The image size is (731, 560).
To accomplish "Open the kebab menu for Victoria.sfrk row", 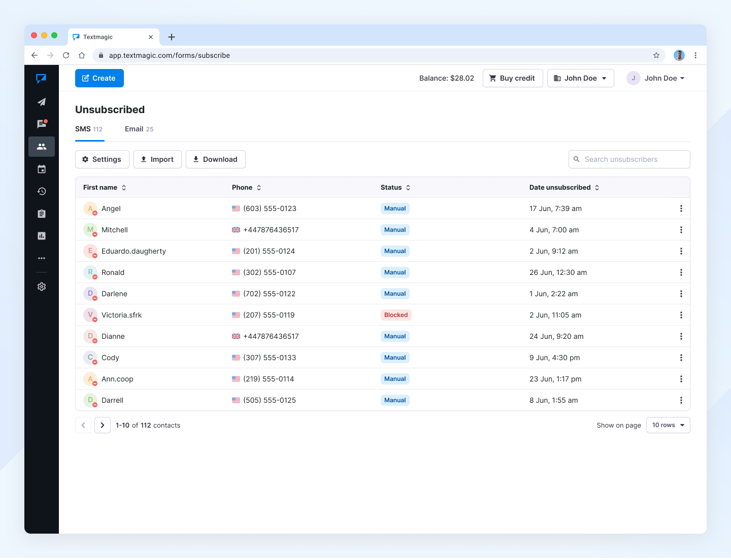I will point(681,315).
